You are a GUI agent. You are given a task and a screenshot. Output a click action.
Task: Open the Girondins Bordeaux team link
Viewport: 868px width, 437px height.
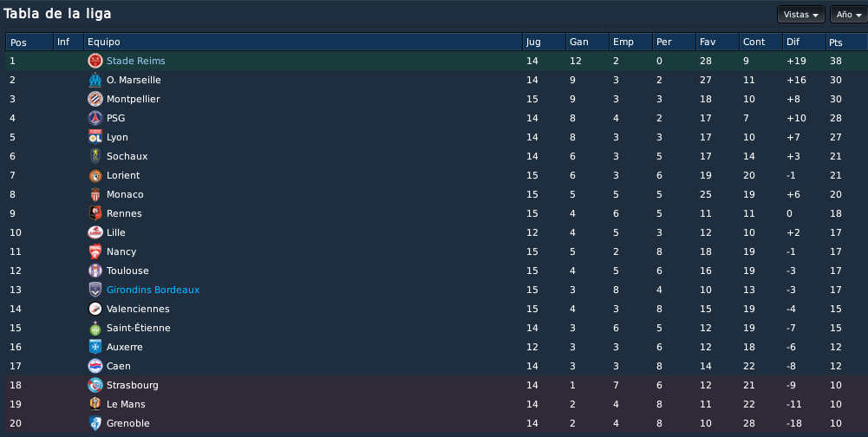(153, 290)
